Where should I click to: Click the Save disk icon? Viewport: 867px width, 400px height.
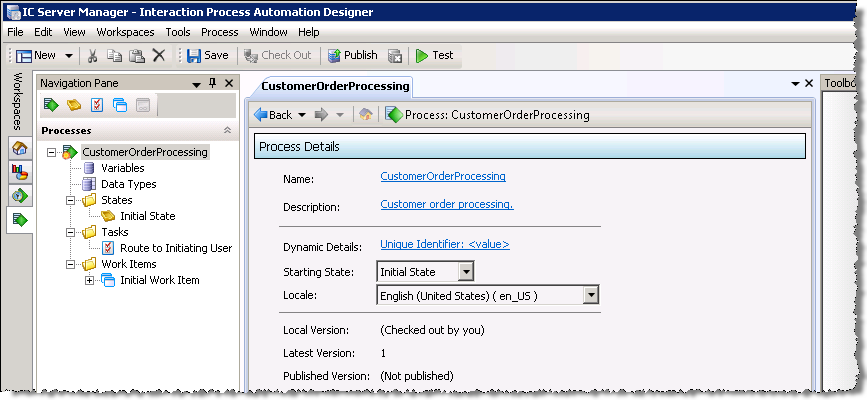193,56
